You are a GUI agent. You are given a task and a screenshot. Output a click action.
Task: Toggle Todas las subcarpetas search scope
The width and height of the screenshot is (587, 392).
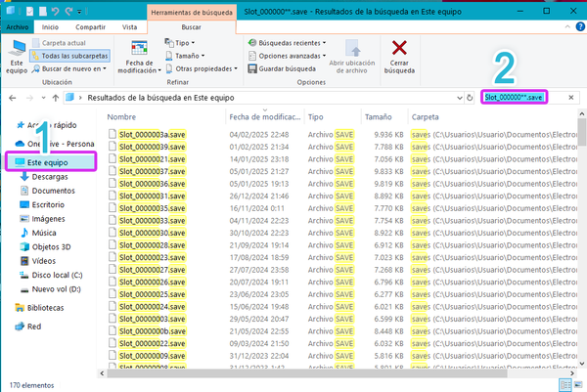click(x=70, y=56)
